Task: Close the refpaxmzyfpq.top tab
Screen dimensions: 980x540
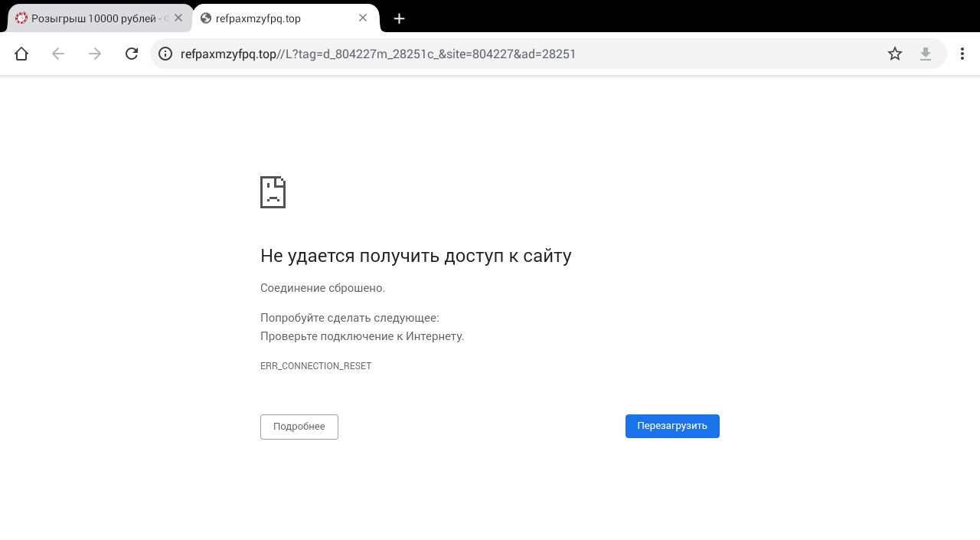Action: click(363, 18)
